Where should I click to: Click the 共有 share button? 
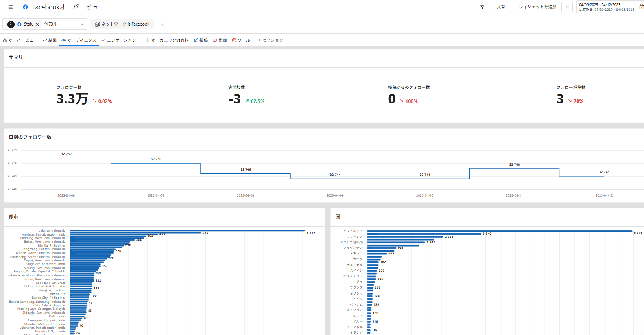pos(500,7)
